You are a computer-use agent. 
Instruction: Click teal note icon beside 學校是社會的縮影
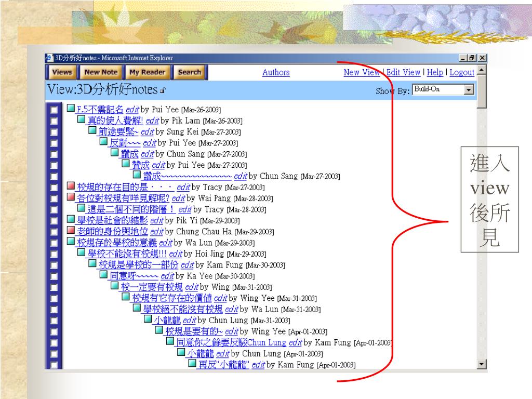point(71,219)
